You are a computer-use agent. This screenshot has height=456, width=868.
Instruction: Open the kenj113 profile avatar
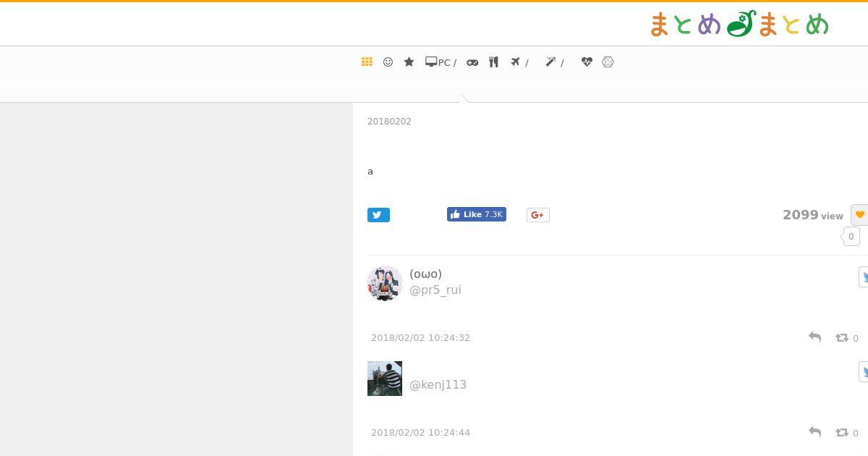tap(385, 379)
